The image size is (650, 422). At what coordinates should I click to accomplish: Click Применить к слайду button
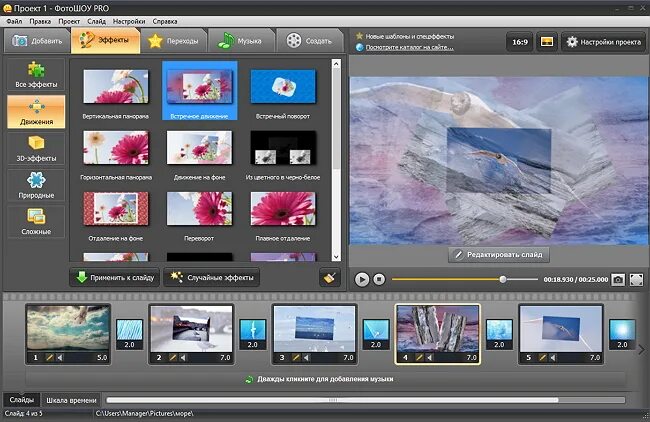pyautogui.click(x=115, y=277)
